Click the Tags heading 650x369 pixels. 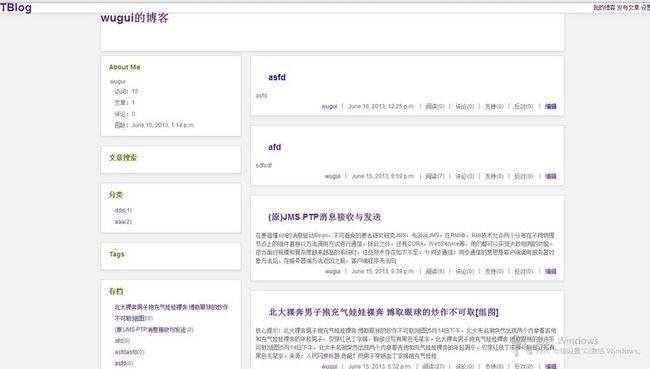pyautogui.click(x=116, y=254)
